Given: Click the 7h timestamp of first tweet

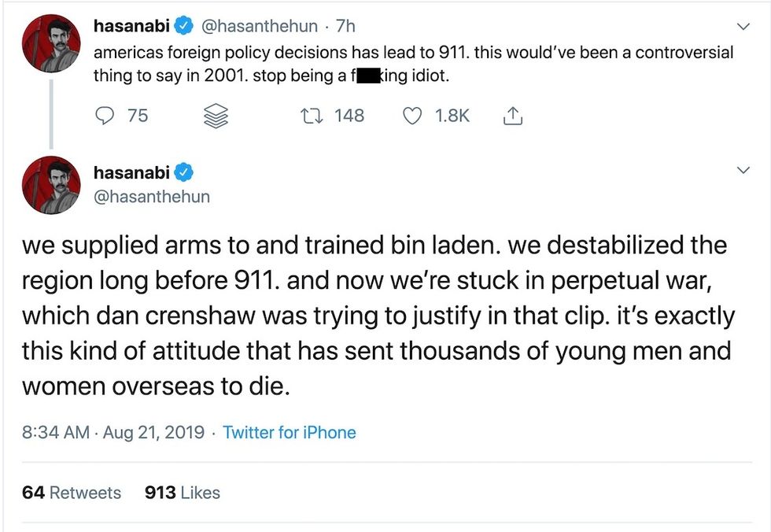Looking at the screenshot, I should tap(345, 26).
